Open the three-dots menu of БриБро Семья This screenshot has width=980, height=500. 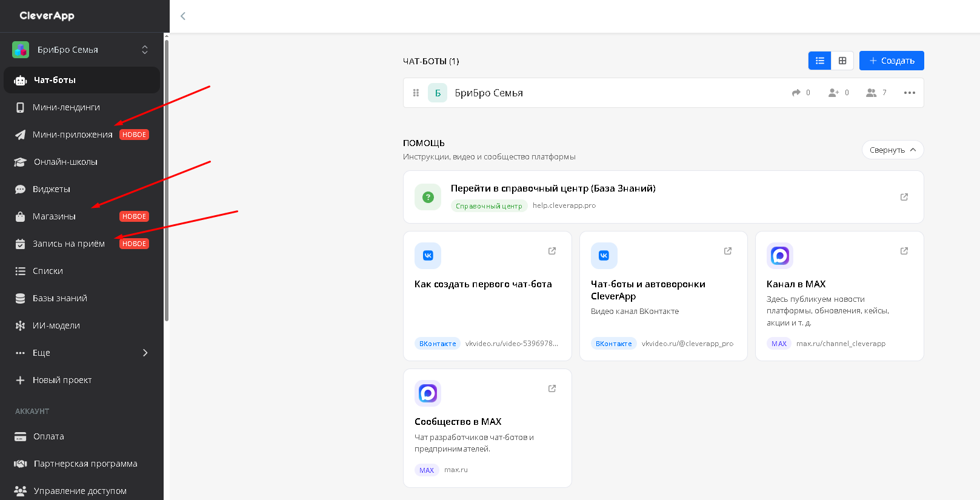tap(910, 93)
